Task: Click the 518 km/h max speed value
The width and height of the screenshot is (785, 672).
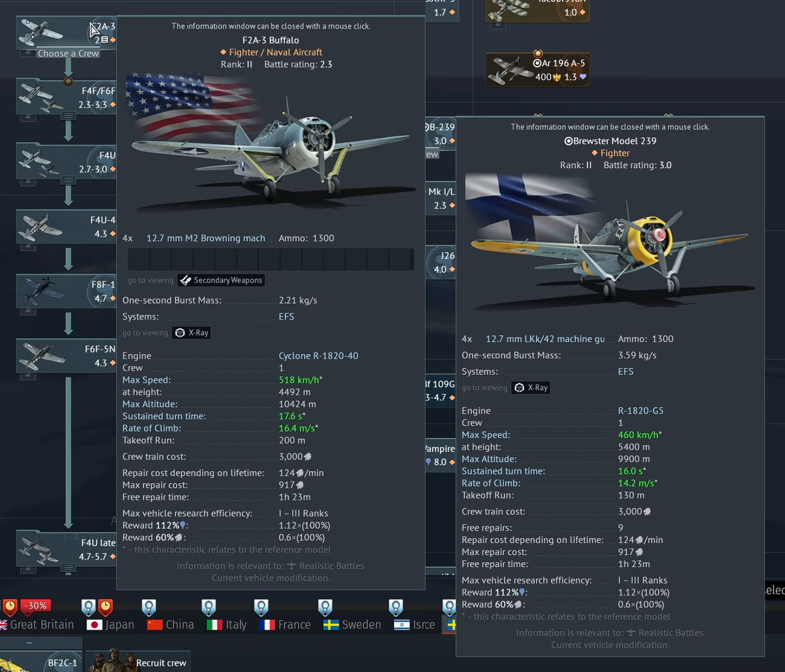Action: pyautogui.click(x=299, y=380)
